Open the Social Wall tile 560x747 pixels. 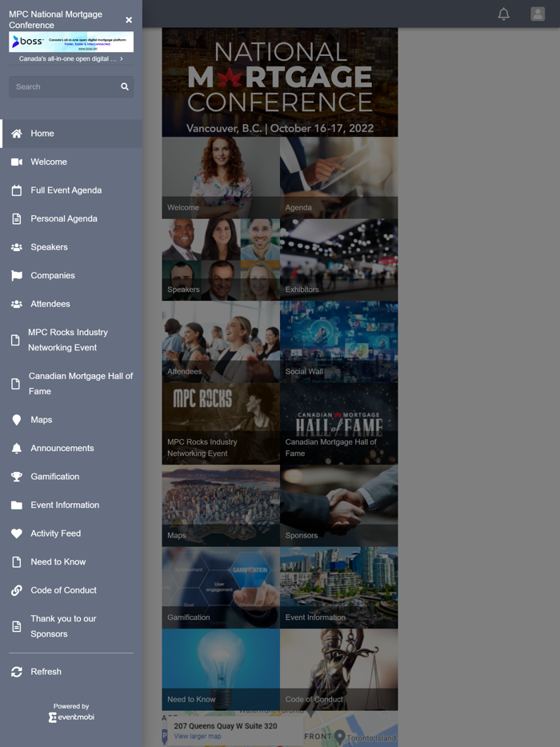(x=339, y=342)
